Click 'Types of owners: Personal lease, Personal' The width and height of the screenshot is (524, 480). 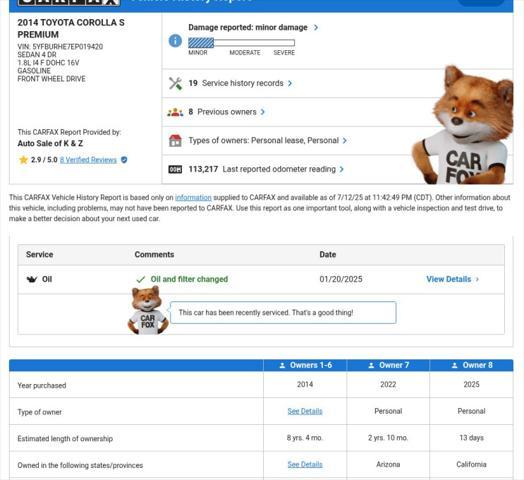tap(263, 140)
